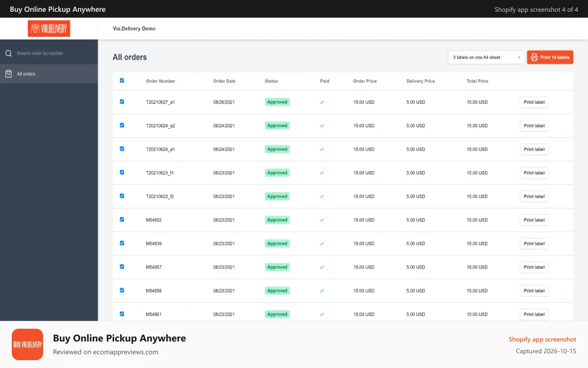Click paid checkmark for order T20210624_a2
This screenshot has width=588, height=368.
click(x=322, y=126)
